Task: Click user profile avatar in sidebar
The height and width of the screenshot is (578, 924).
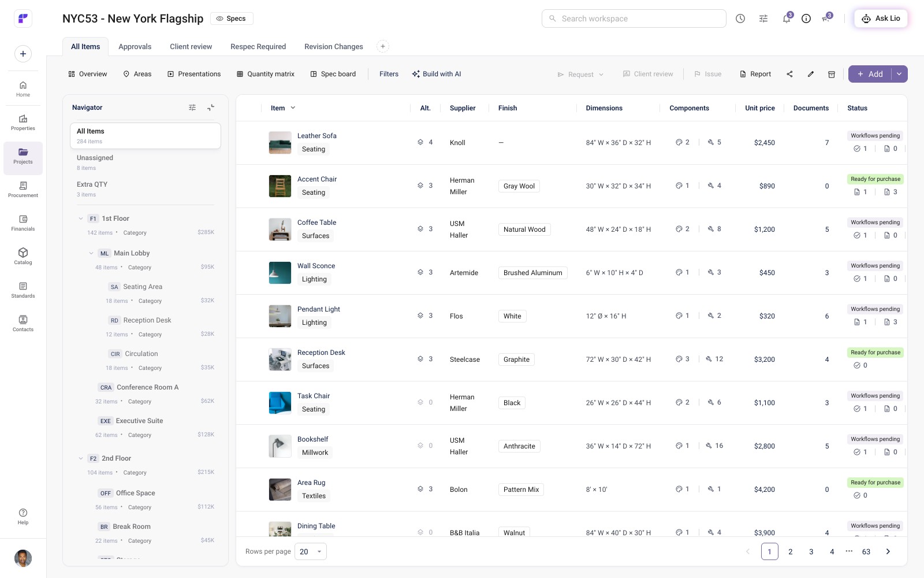Action: tap(23, 558)
